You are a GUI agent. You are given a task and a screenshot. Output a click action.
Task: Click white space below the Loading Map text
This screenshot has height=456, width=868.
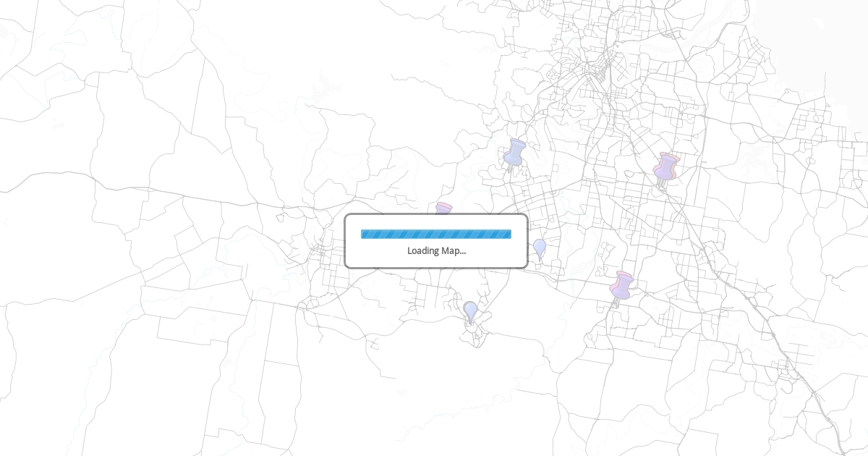[x=436, y=261]
